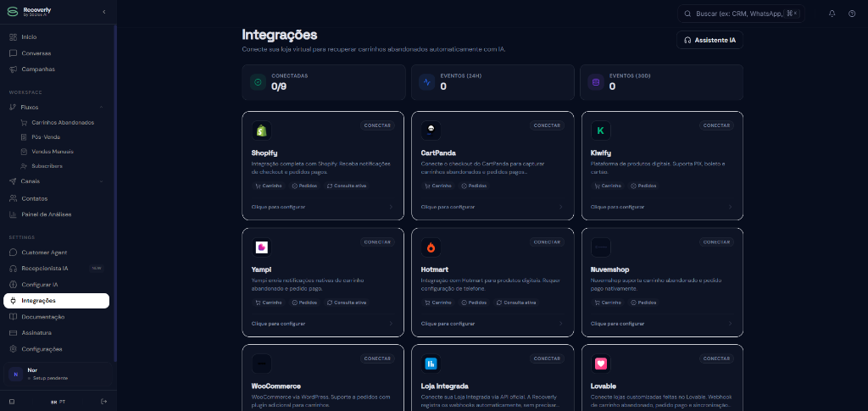Focus the Buscar search field

pyautogui.click(x=741, y=14)
